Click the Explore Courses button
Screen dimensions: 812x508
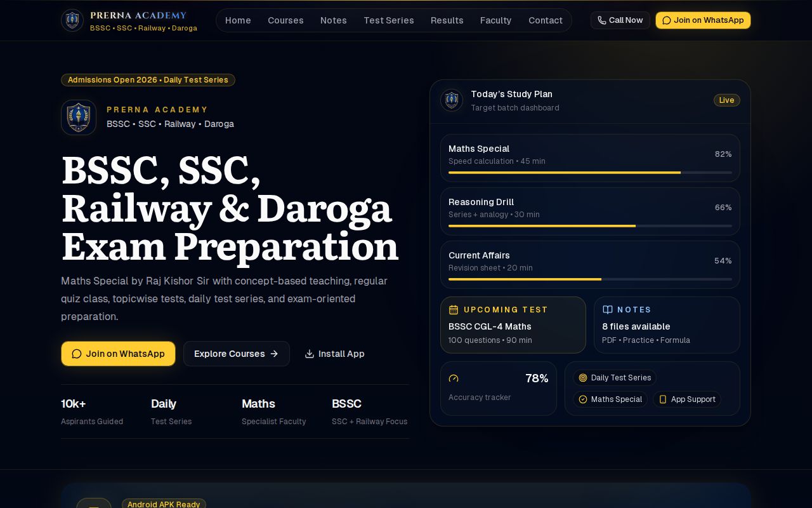click(237, 354)
